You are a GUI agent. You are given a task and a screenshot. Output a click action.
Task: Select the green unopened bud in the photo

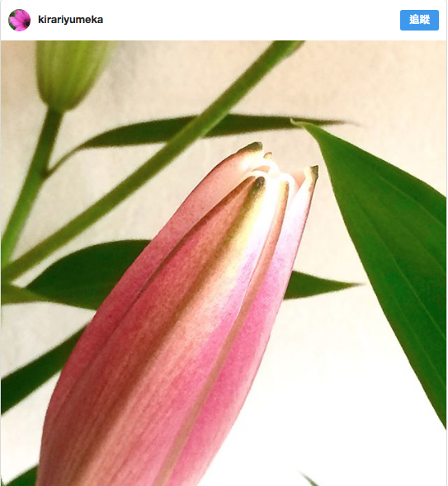click(69, 74)
